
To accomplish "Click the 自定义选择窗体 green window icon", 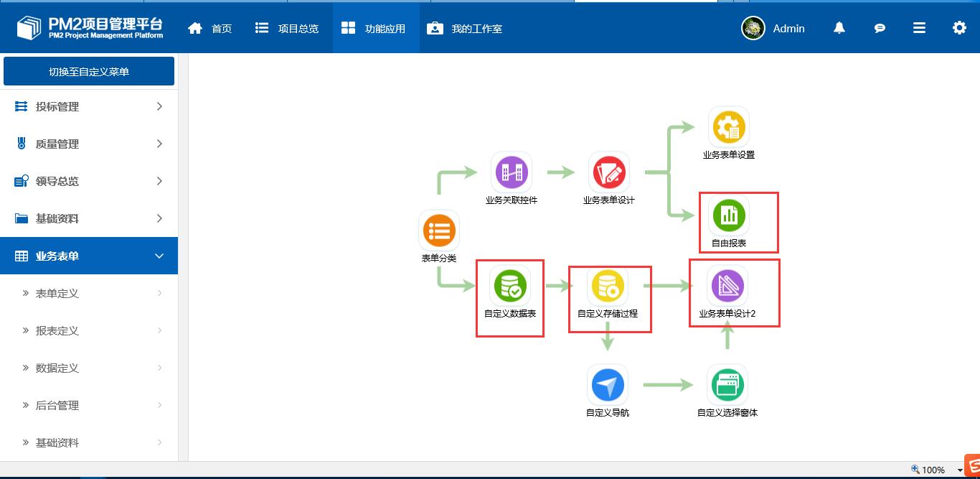I will tap(727, 385).
